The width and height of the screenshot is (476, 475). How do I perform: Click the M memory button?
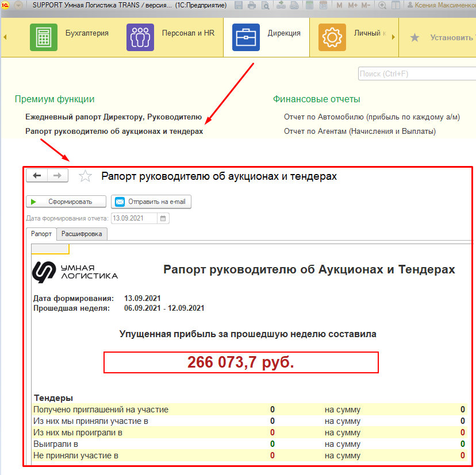click(339, 5)
